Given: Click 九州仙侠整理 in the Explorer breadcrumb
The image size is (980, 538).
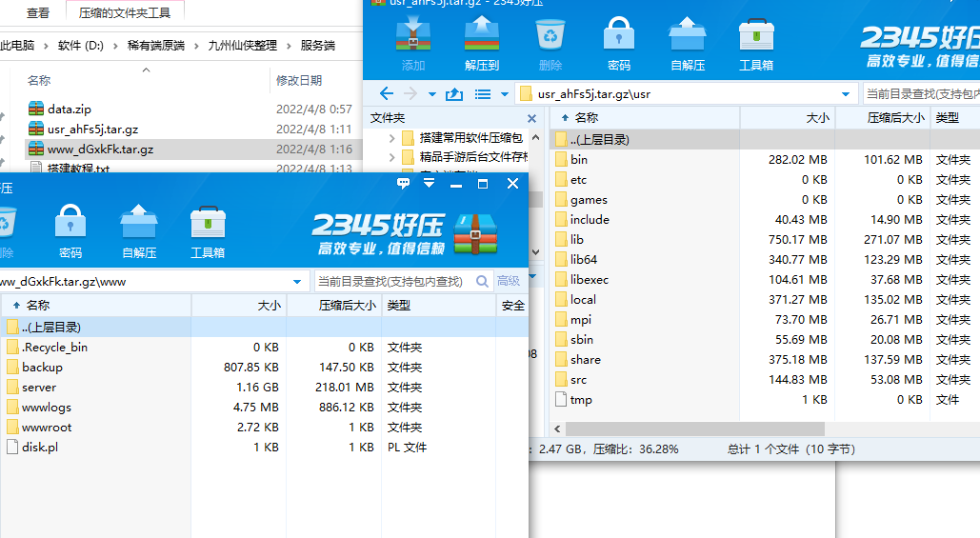Looking at the screenshot, I should [x=243, y=45].
